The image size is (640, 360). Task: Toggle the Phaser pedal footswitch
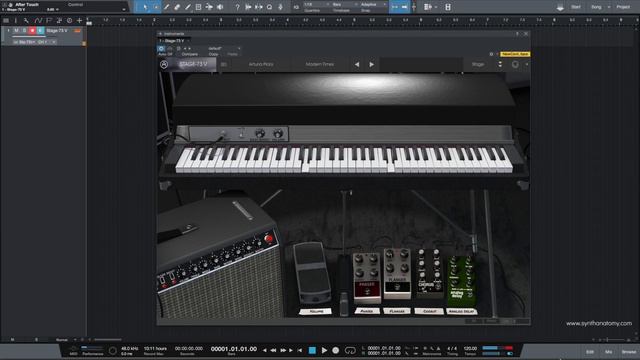tap(367, 291)
